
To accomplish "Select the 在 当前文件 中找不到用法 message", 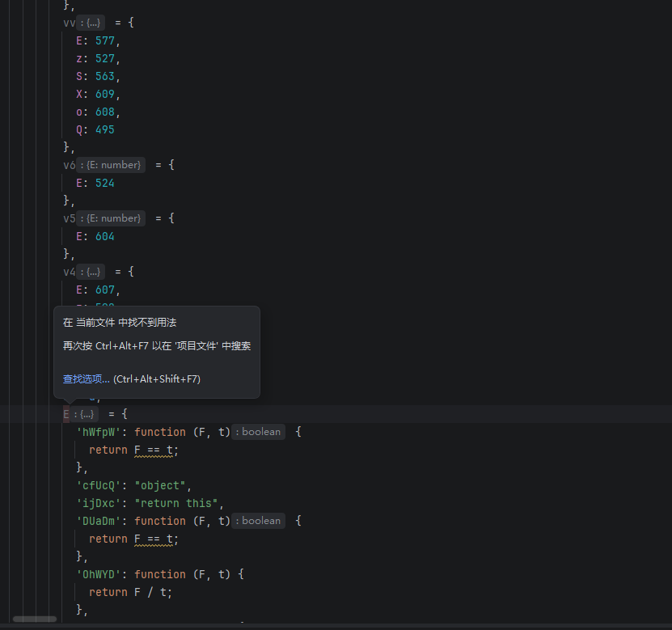I will (x=120, y=323).
